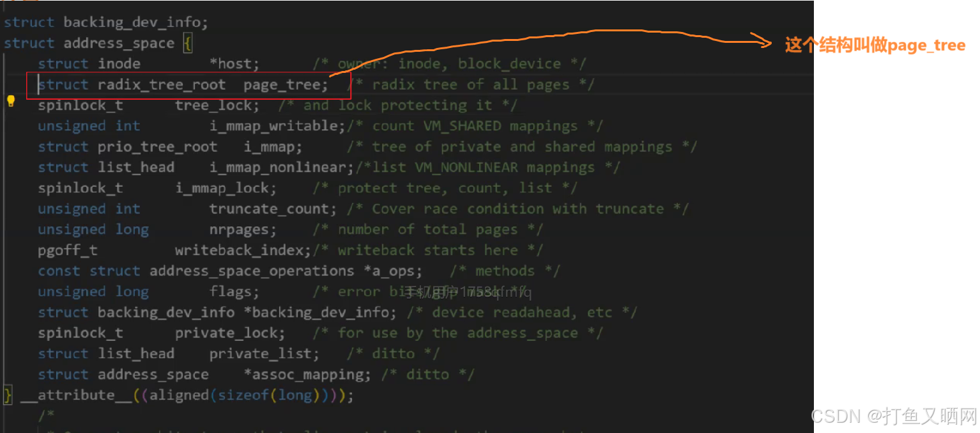Click the closing brace before __attribute__
Screen dimensions: 980x433
(8, 395)
